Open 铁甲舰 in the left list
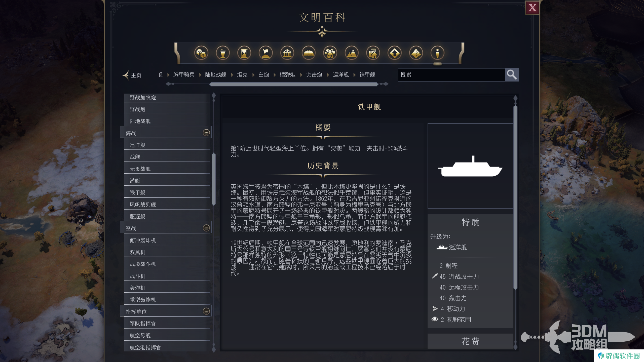 tap(167, 192)
